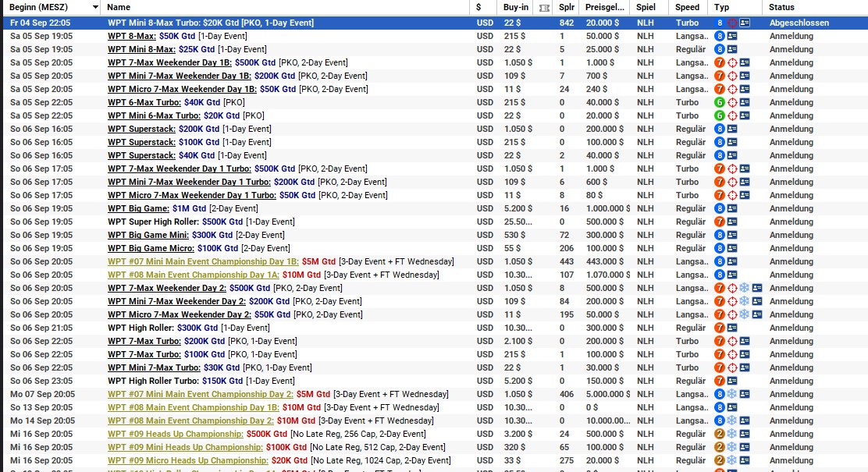The width and height of the screenshot is (868, 472).
Task: Sort by the Speed column header
Action: pyautogui.click(x=687, y=7)
